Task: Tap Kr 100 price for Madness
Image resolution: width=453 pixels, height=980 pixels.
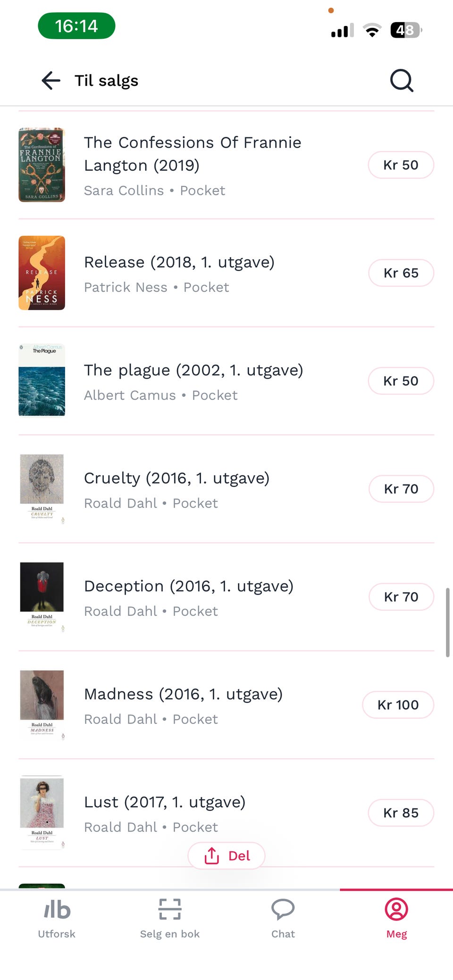Action: coord(398,705)
